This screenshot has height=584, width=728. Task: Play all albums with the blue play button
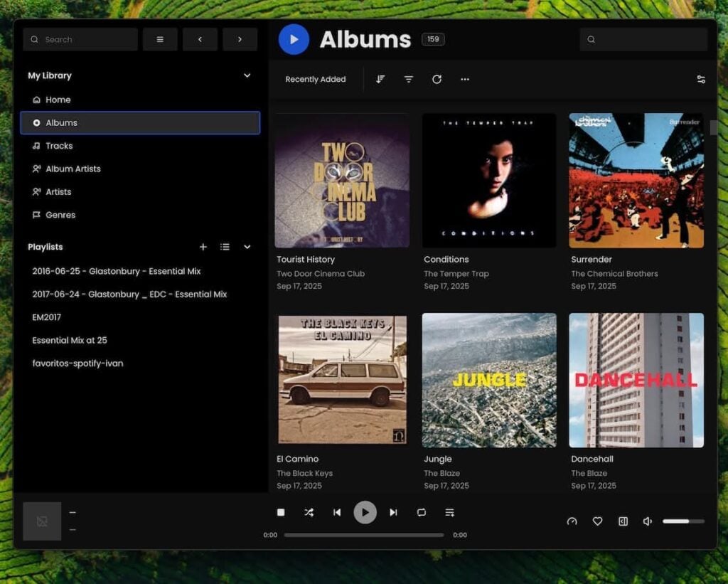294,39
